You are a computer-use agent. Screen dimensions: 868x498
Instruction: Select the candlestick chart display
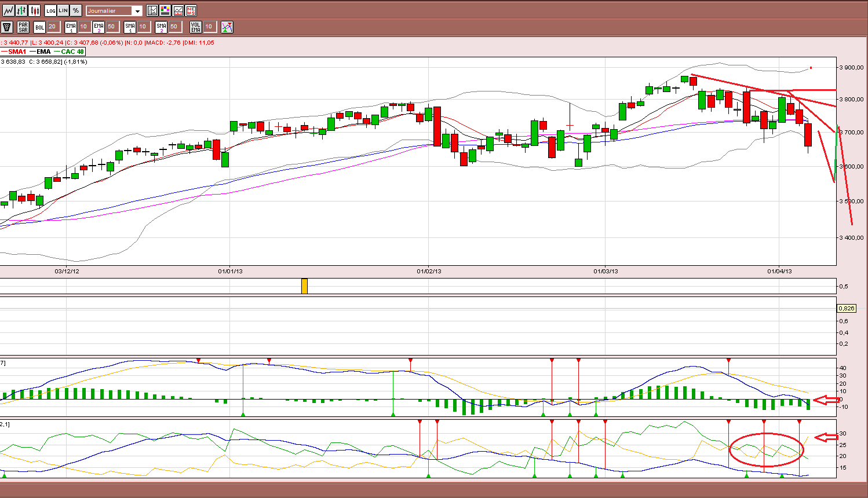[x=35, y=10]
